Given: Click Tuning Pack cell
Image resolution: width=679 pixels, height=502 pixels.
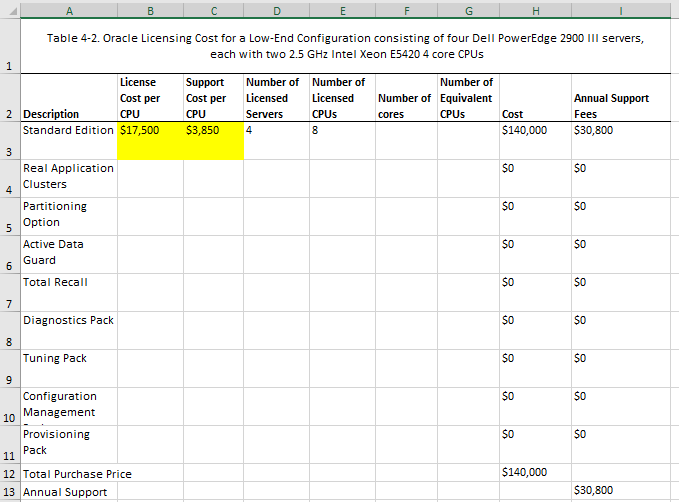Looking at the screenshot, I should (x=69, y=369).
